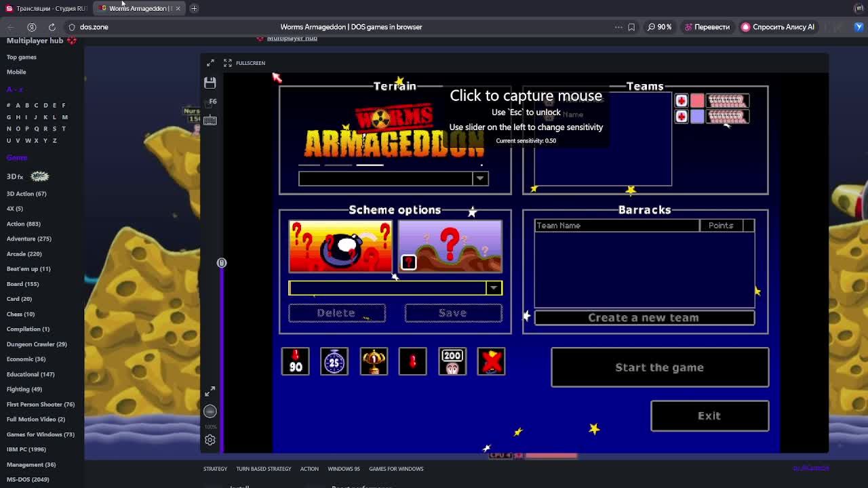Click the lavender team color swatch
The width and height of the screenshot is (868, 488).
point(697,117)
